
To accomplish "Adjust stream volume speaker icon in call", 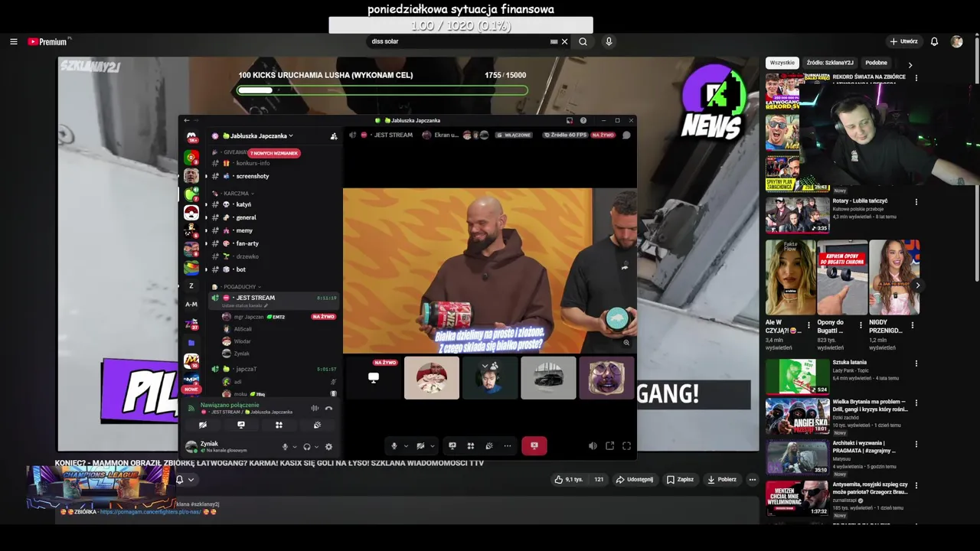I will 593,445.
